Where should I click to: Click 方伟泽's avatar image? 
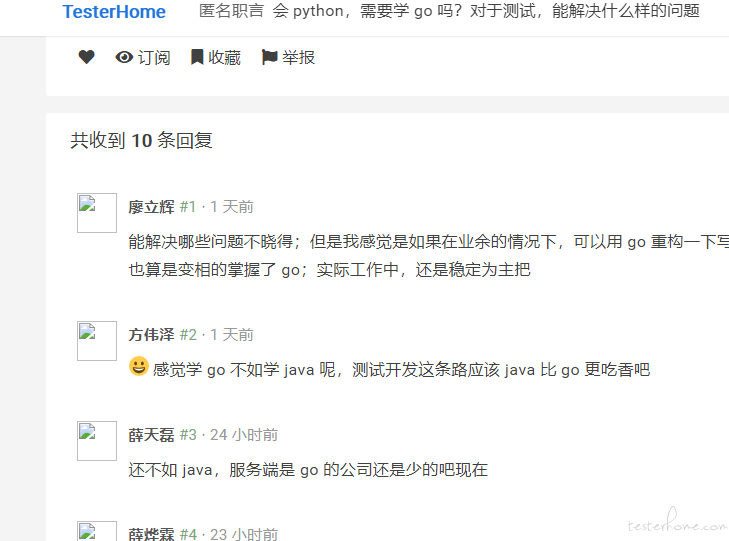pos(97,341)
